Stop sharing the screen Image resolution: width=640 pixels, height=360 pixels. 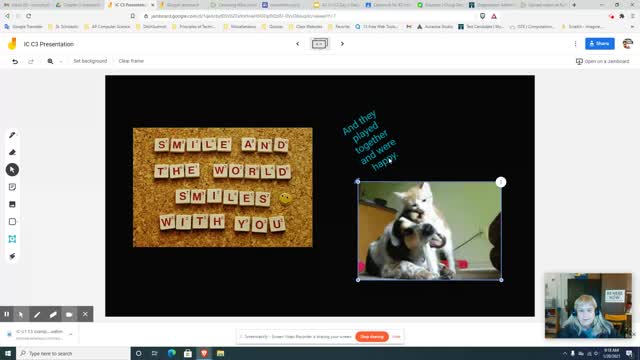(372, 337)
